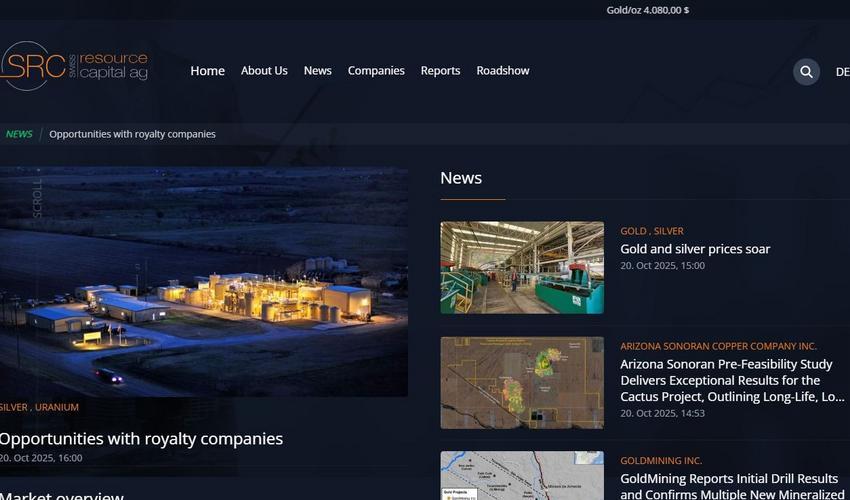Click the SILVER , URANIUM category tag
The image size is (850, 500).
coord(39,407)
